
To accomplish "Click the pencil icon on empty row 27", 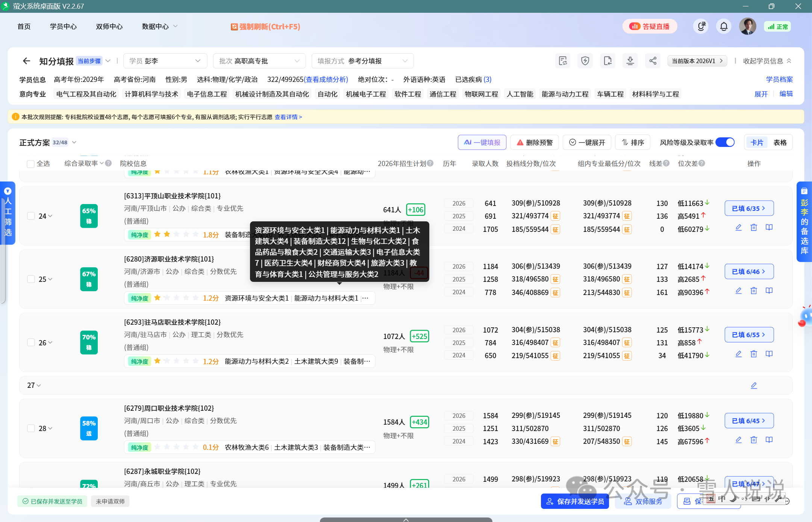I will (x=754, y=386).
